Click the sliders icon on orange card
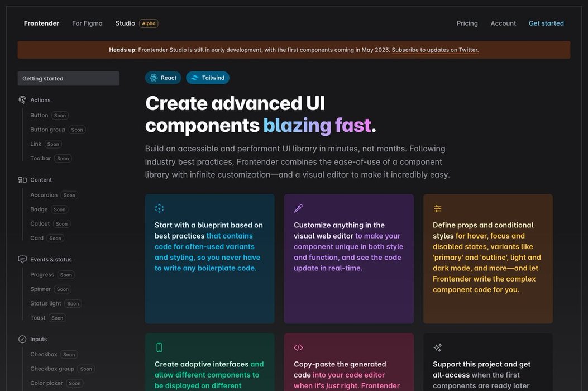Image resolution: width=588 pixels, height=391 pixels. pyautogui.click(x=438, y=208)
